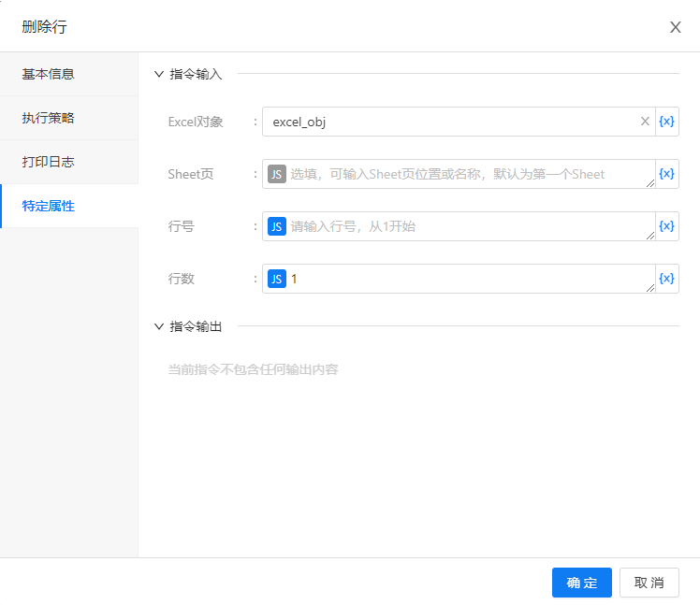
Task: Open variable picker {x} beside 行数 field
Action: (666, 279)
